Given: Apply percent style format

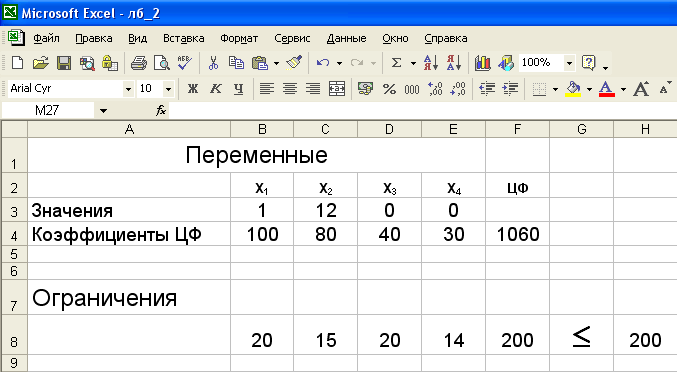Looking at the screenshot, I should point(389,89).
